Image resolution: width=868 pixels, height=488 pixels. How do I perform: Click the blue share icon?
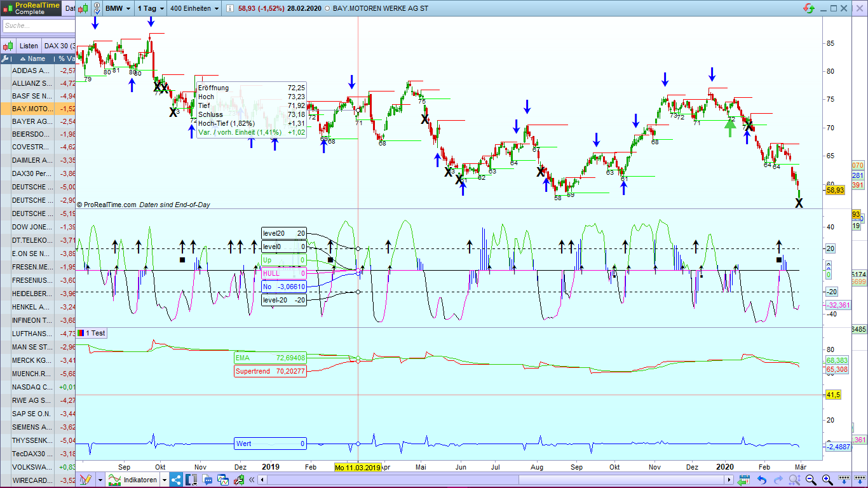click(x=176, y=480)
